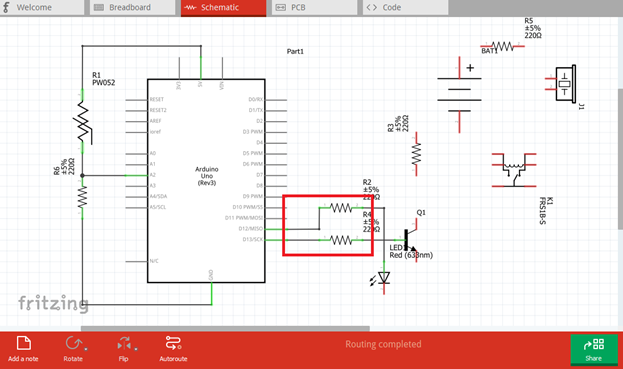Click the Flip tool

[x=124, y=349]
